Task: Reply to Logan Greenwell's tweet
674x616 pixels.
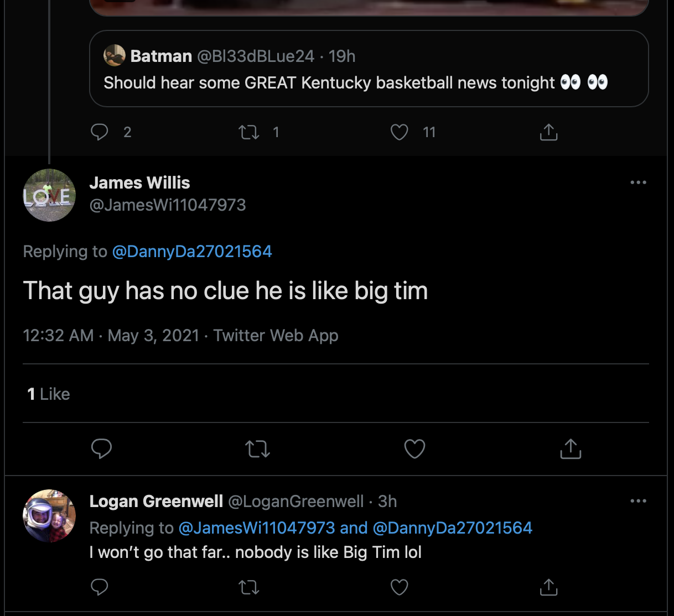Action: tap(100, 587)
